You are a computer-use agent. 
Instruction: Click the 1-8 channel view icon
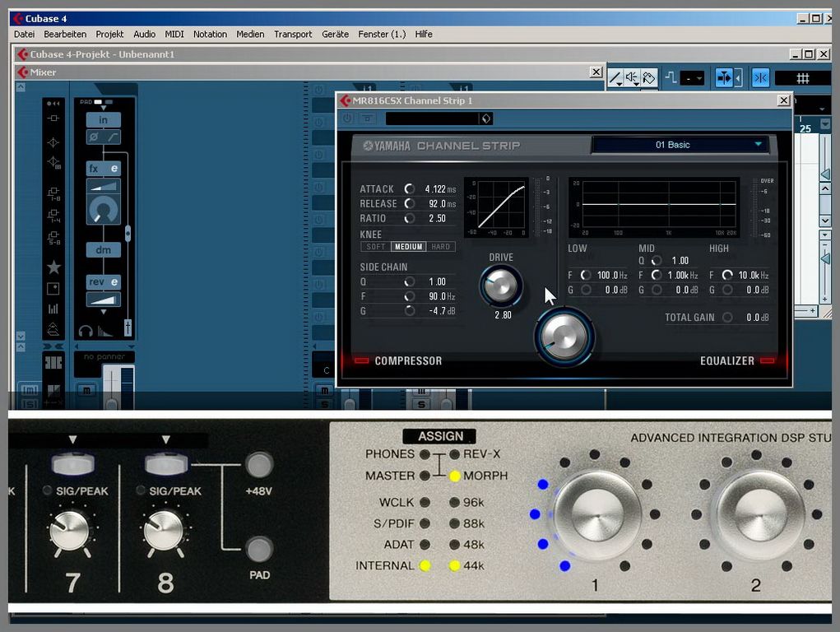click(53, 193)
